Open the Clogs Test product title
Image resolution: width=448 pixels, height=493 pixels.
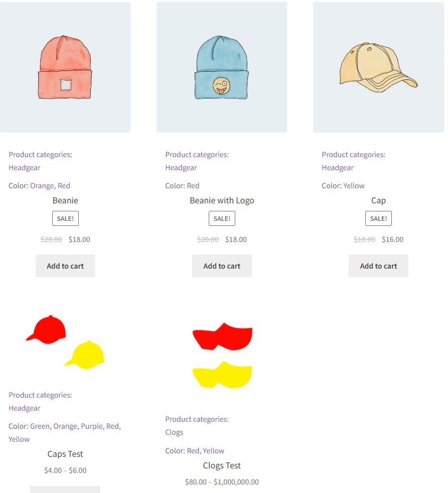222,466
